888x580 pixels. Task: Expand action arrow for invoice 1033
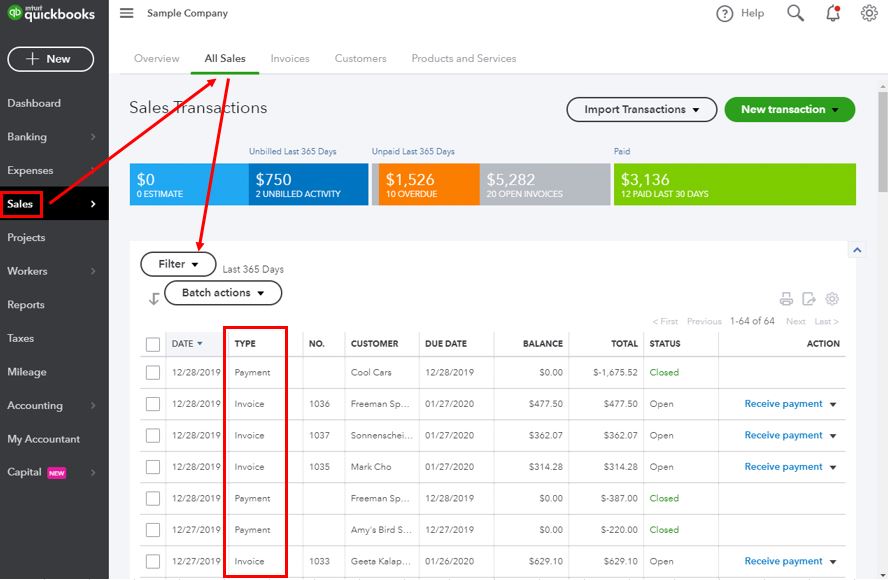833,562
